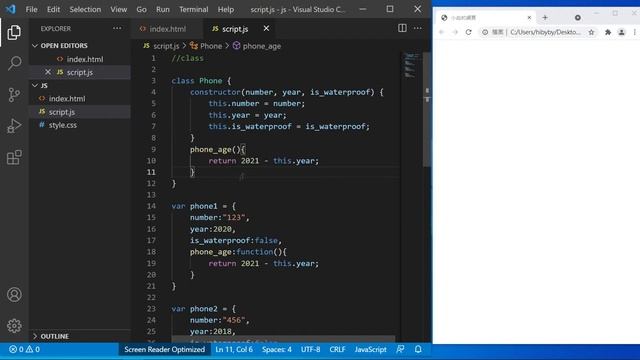640x360 pixels.
Task: Open the Run menu
Action: pos(162,9)
